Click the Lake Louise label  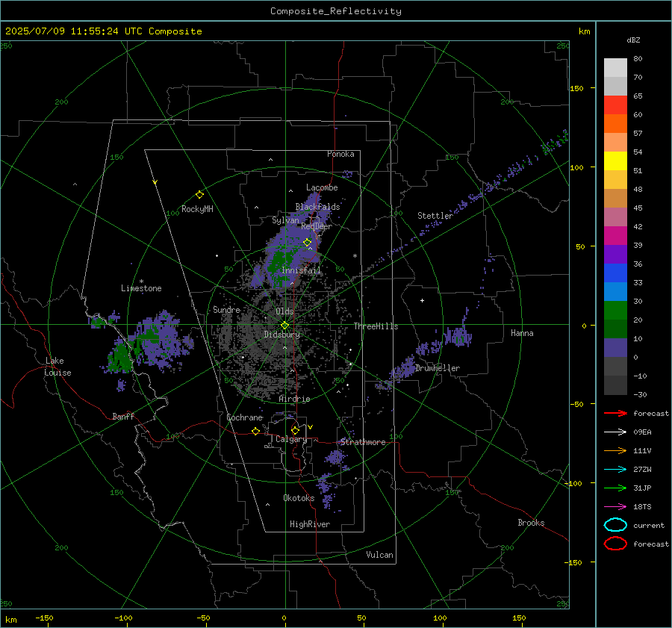tap(57, 367)
